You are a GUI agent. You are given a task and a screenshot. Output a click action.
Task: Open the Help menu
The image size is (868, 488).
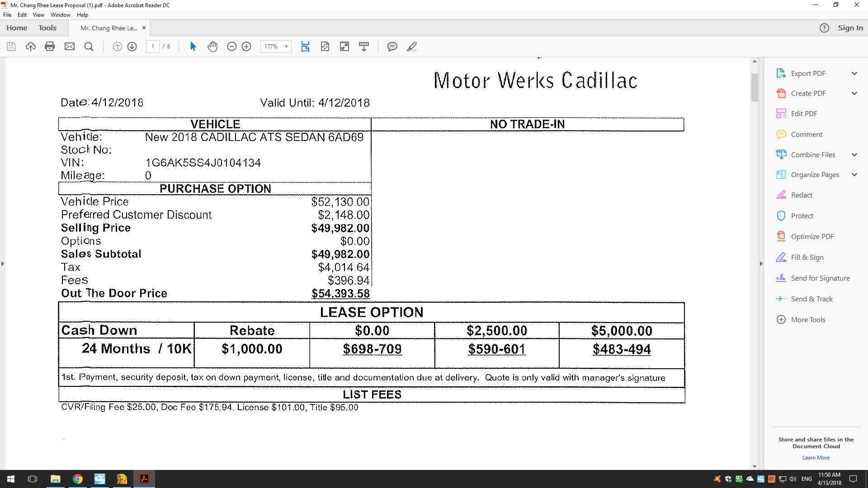pos(82,15)
